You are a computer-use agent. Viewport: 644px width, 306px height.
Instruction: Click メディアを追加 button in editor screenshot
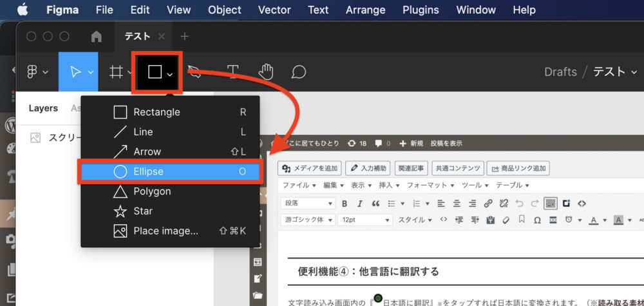click(310, 168)
